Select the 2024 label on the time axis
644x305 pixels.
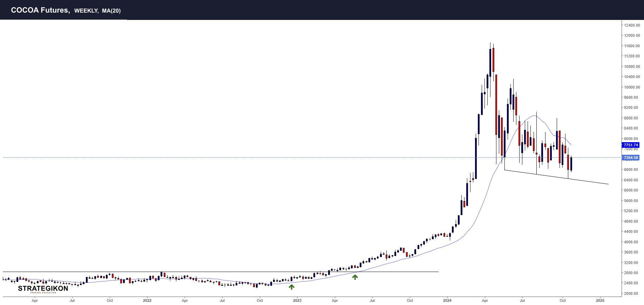(447, 300)
